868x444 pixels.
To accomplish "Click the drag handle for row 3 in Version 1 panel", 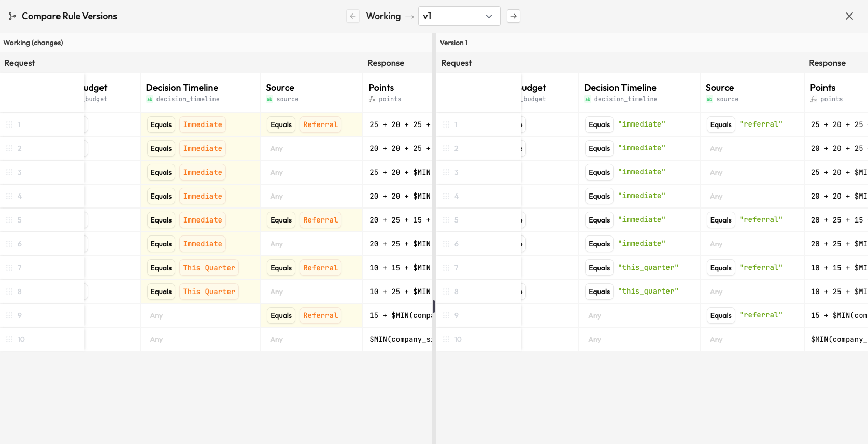I will pyautogui.click(x=446, y=172).
